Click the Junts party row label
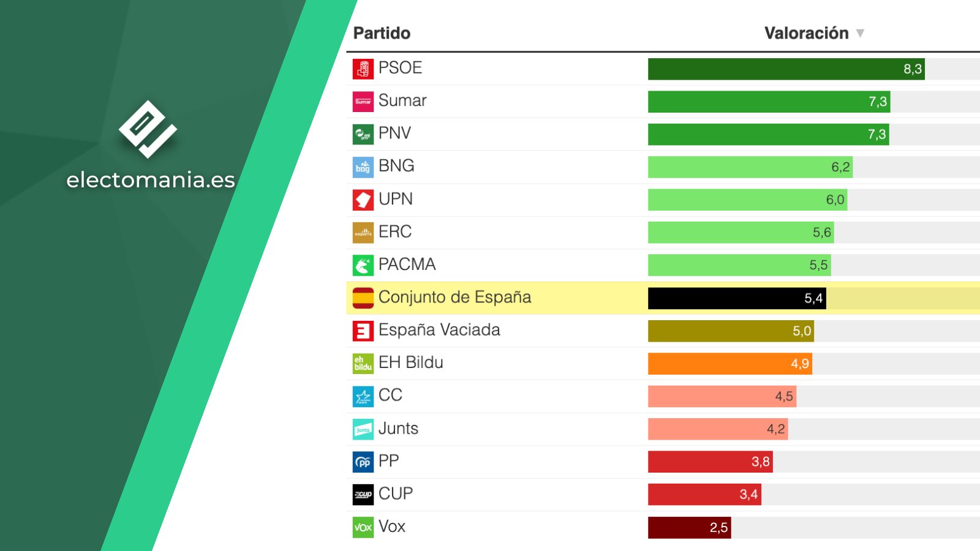Image resolution: width=980 pixels, height=551 pixels. 398,429
